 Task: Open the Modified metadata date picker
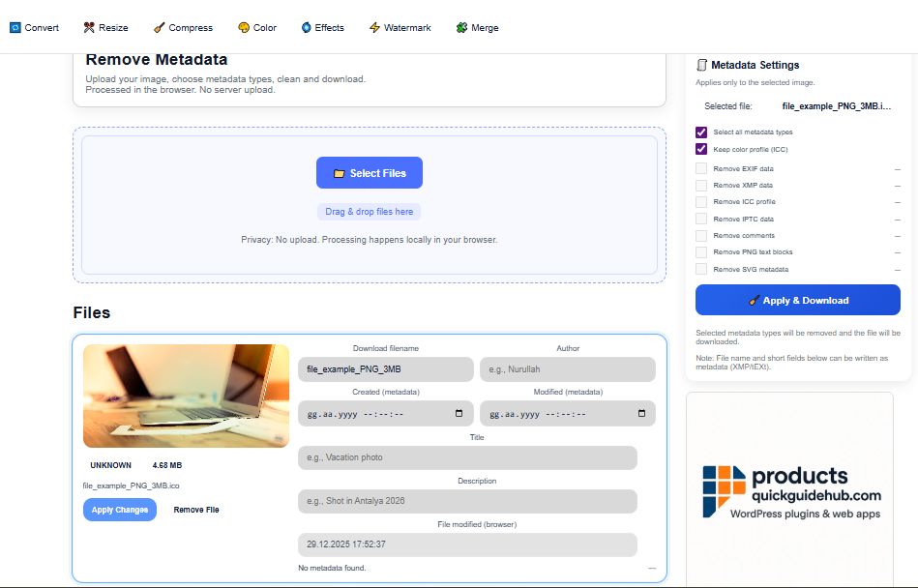[x=640, y=413]
